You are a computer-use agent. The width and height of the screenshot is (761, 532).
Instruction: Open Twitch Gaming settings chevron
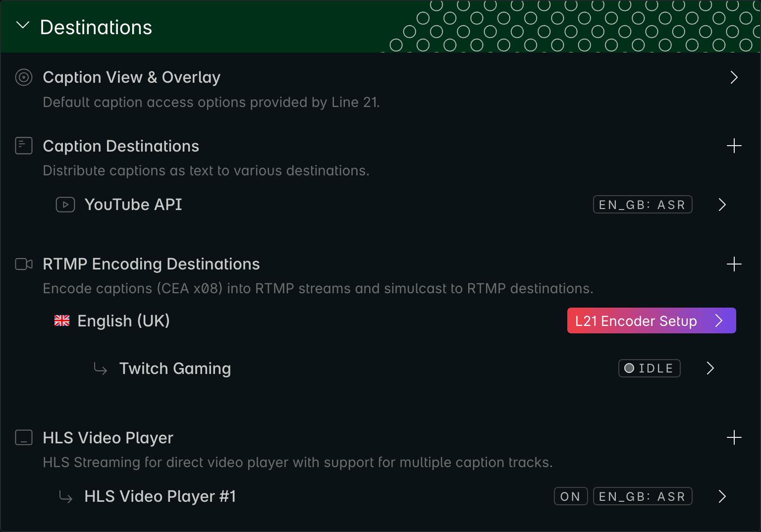pos(710,368)
